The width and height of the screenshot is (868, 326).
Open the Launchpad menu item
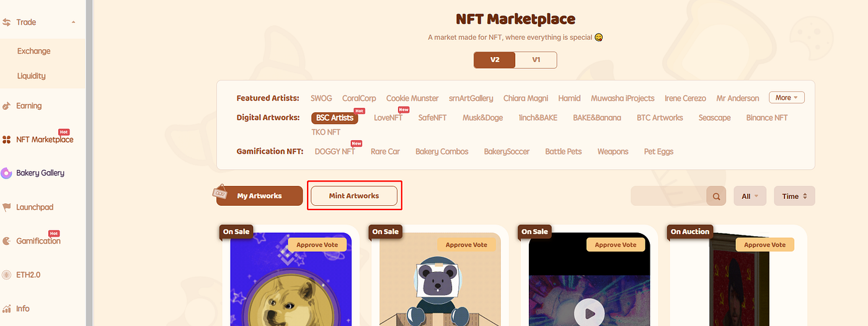pos(34,207)
